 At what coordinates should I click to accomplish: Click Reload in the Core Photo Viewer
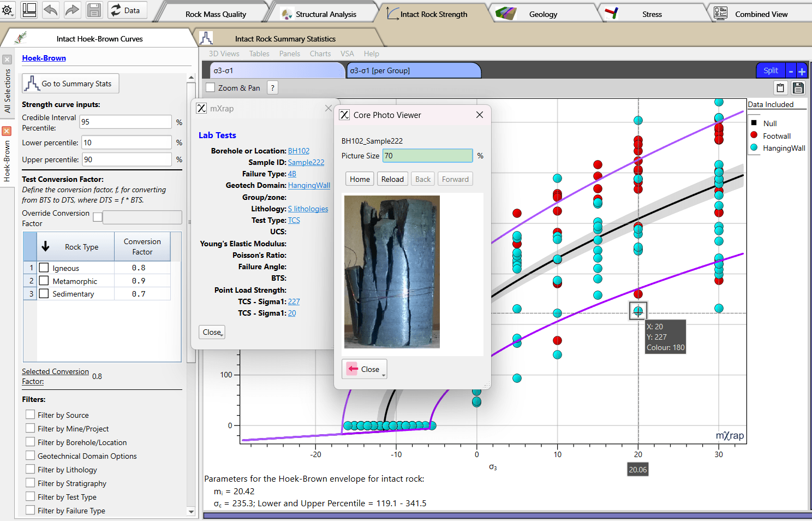click(x=392, y=179)
